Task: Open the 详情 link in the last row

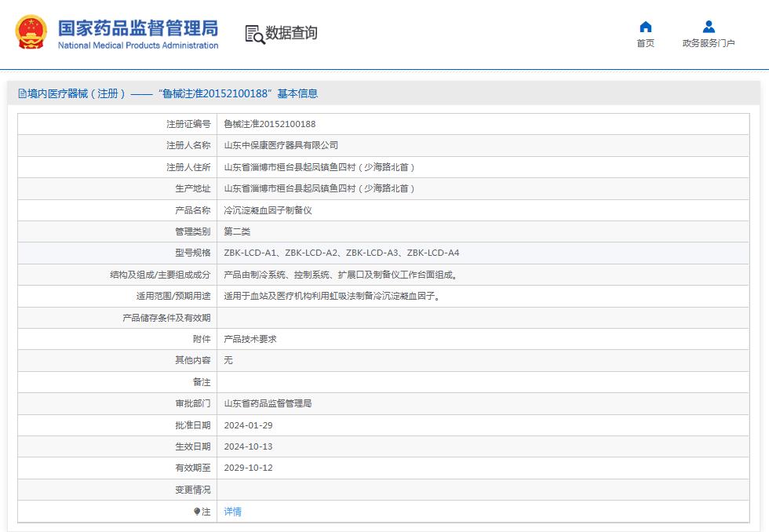Action: 232,511
